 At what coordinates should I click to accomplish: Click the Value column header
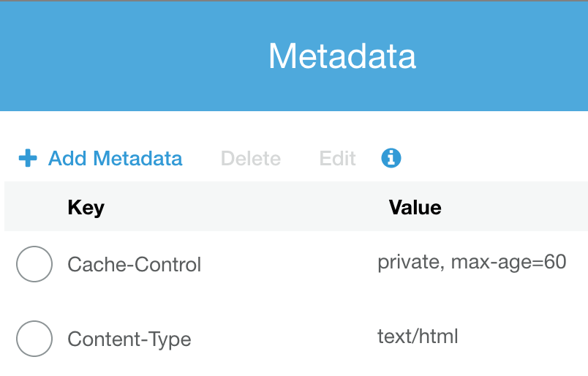coord(415,208)
